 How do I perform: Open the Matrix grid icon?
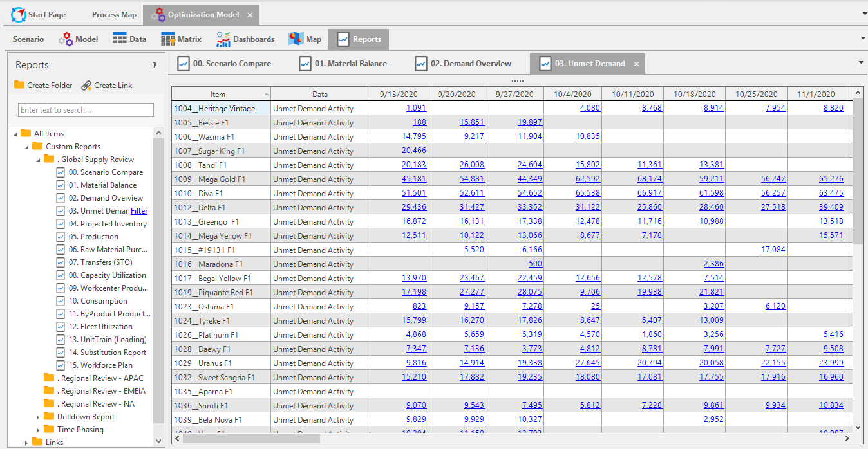pos(168,39)
